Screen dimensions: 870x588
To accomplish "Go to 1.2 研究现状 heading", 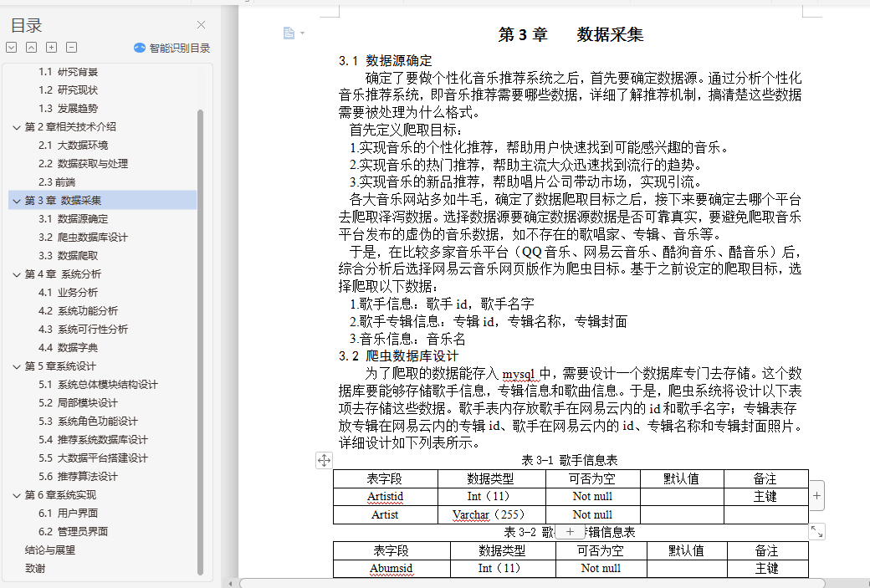I will tap(69, 89).
